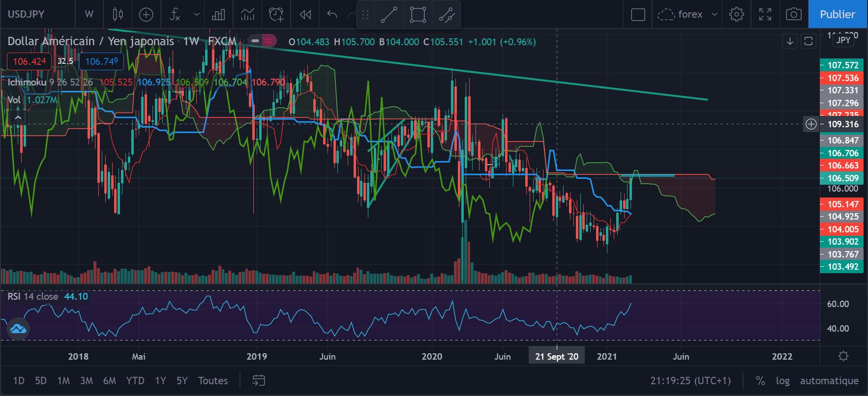The width and height of the screenshot is (868, 396).
Task: Click the rounded-square icon beside the down arrow
Action: [808, 41]
